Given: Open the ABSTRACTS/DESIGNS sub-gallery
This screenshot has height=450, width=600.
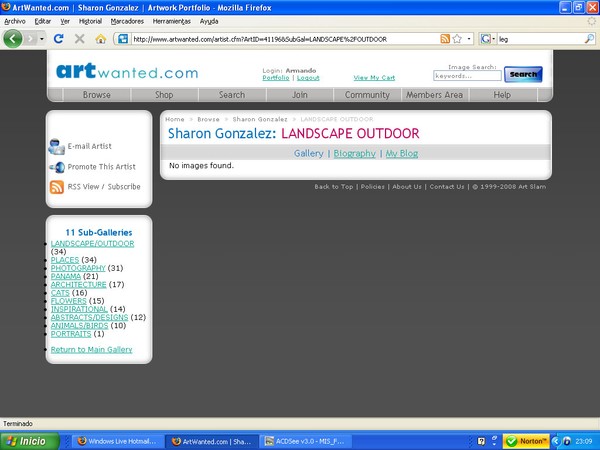Looking at the screenshot, I should pyautogui.click(x=89, y=318).
